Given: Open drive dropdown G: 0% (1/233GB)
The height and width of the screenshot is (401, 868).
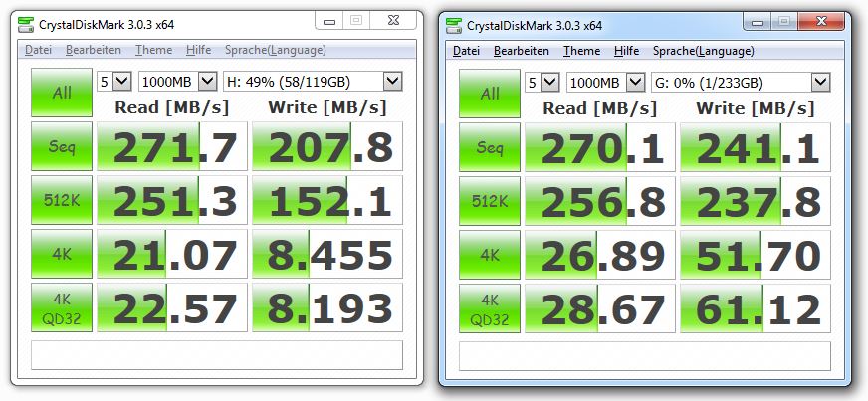Looking at the screenshot, I should tap(741, 83).
